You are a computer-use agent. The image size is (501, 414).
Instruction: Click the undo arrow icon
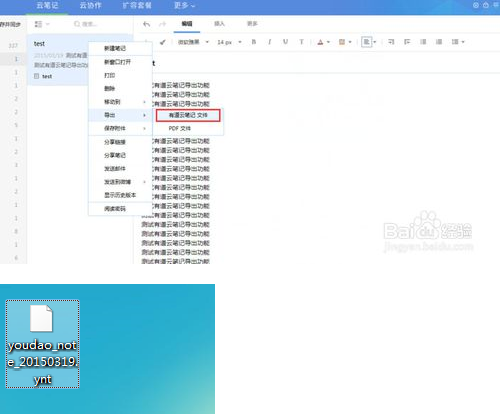[146, 24]
